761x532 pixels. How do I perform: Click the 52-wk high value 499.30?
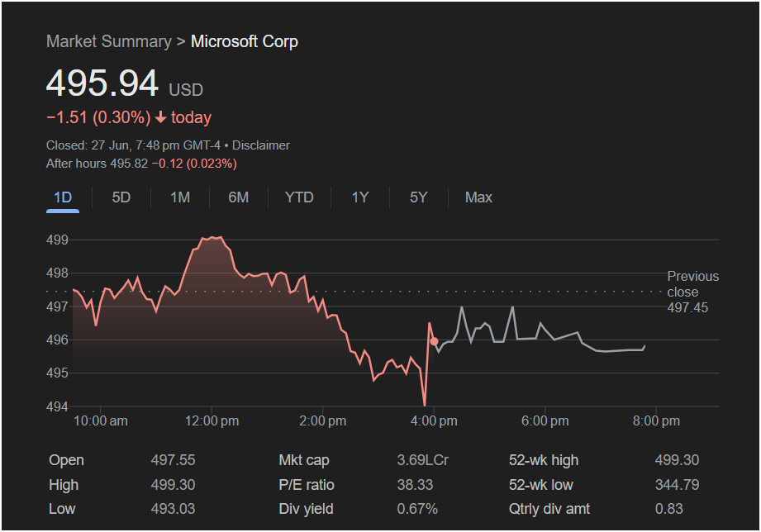point(677,460)
